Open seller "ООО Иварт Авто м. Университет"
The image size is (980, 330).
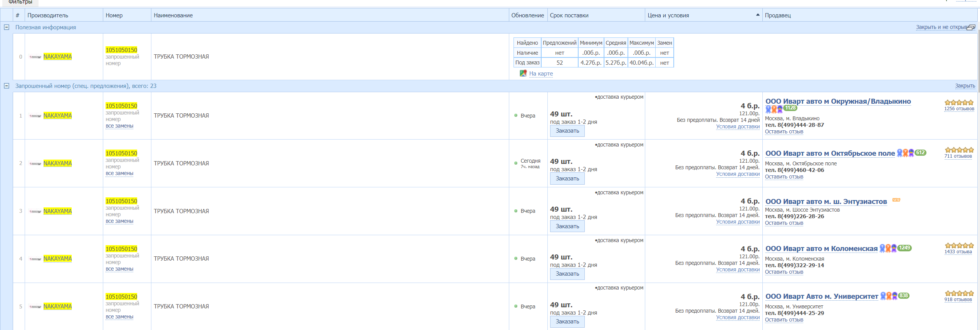coord(822,296)
